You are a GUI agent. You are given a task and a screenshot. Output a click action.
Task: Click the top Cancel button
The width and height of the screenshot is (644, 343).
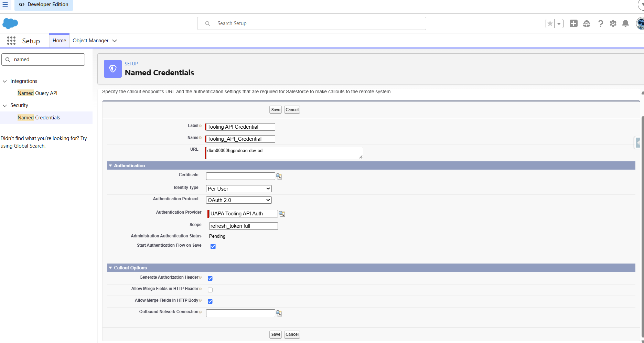[292, 110]
